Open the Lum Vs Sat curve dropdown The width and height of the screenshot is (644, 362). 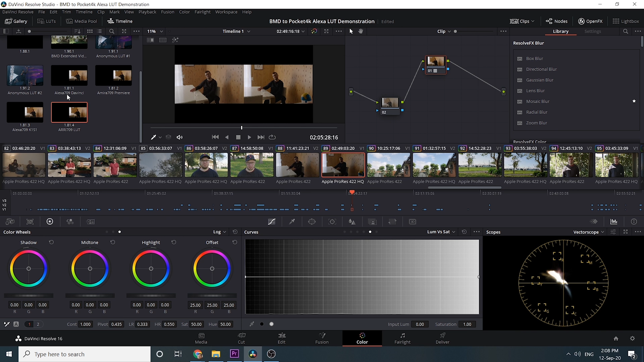[x=441, y=232]
